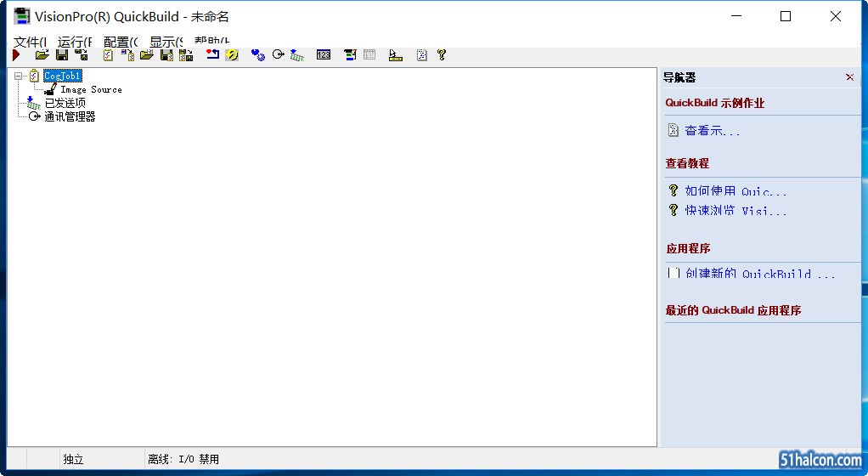Click the colored monitor stack toolbar icon
The height and width of the screenshot is (476, 868).
click(350, 55)
